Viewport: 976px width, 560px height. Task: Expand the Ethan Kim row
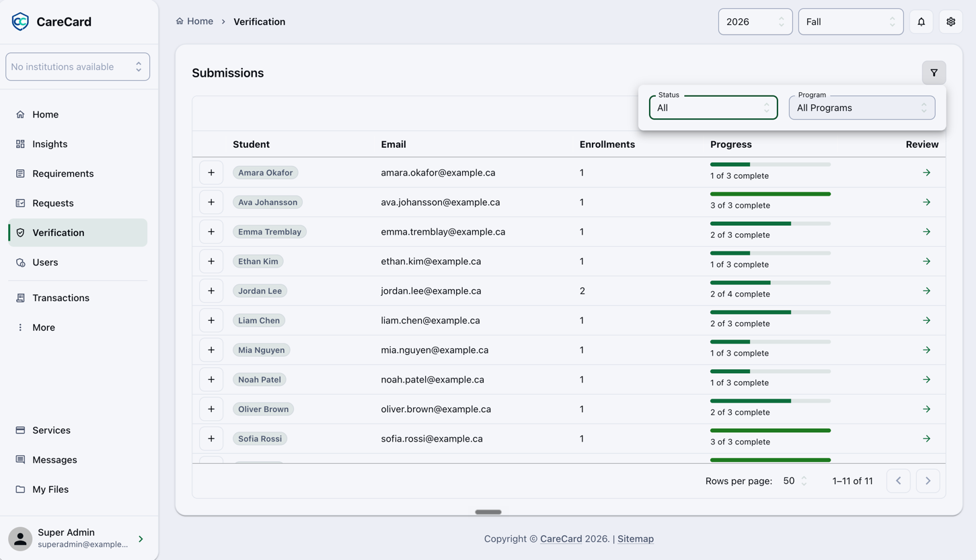pos(211,262)
